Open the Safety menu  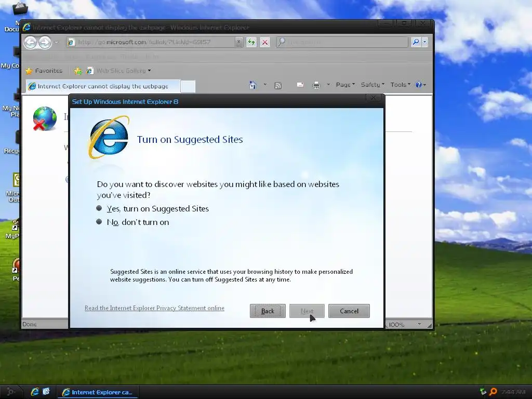373,85
